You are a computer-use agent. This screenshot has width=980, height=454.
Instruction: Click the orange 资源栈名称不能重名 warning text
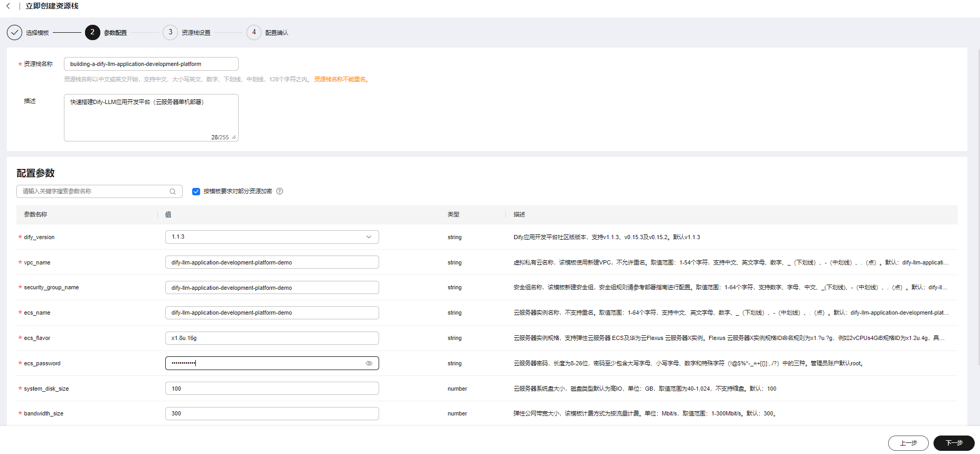tap(341, 79)
